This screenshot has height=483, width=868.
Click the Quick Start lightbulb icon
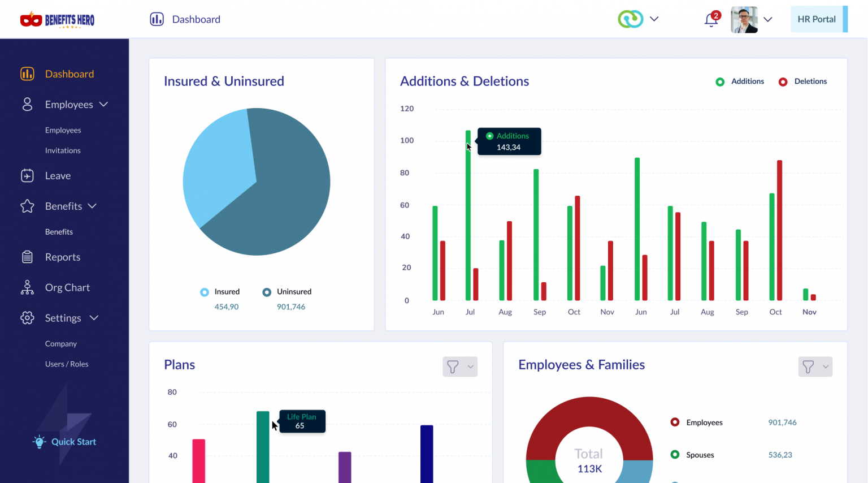pyautogui.click(x=39, y=442)
